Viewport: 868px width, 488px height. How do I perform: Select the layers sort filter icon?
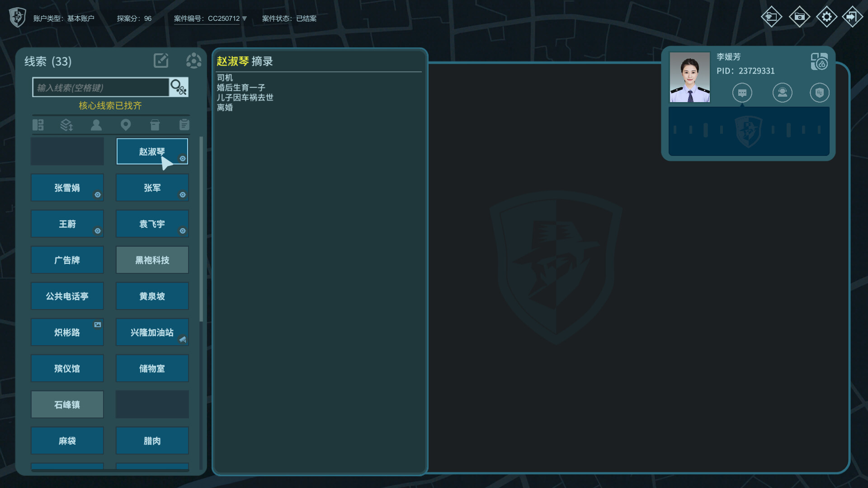[x=67, y=125]
